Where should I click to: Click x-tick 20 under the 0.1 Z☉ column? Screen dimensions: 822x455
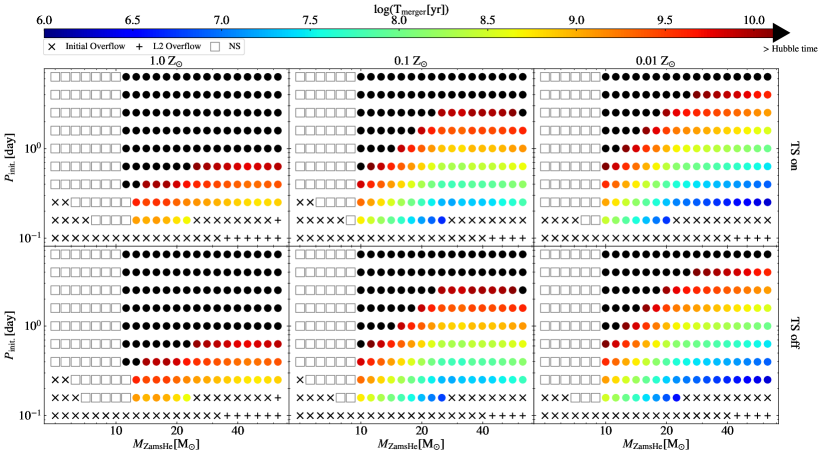pyautogui.click(x=421, y=431)
